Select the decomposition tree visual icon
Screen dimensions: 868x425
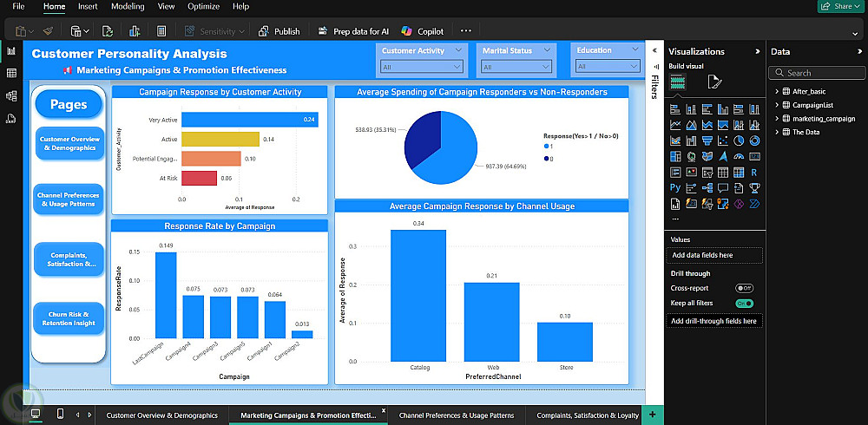point(707,188)
